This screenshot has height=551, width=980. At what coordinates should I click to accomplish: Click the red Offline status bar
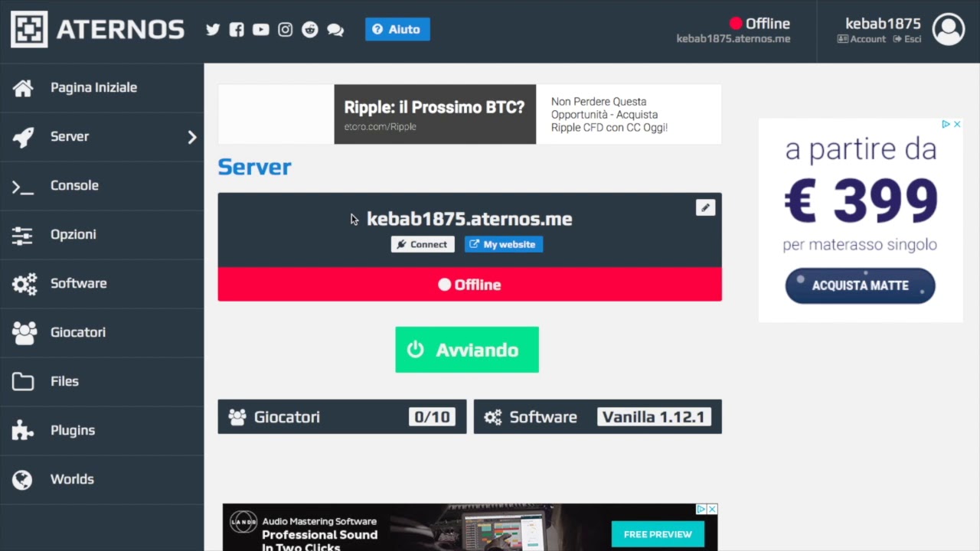coord(469,285)
